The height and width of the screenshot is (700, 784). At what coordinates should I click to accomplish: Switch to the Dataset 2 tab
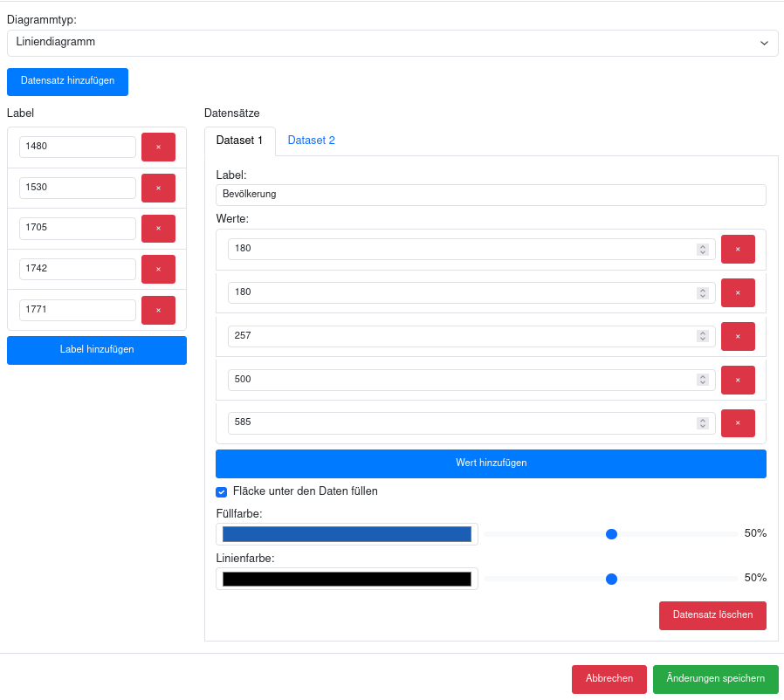(311, 141)
